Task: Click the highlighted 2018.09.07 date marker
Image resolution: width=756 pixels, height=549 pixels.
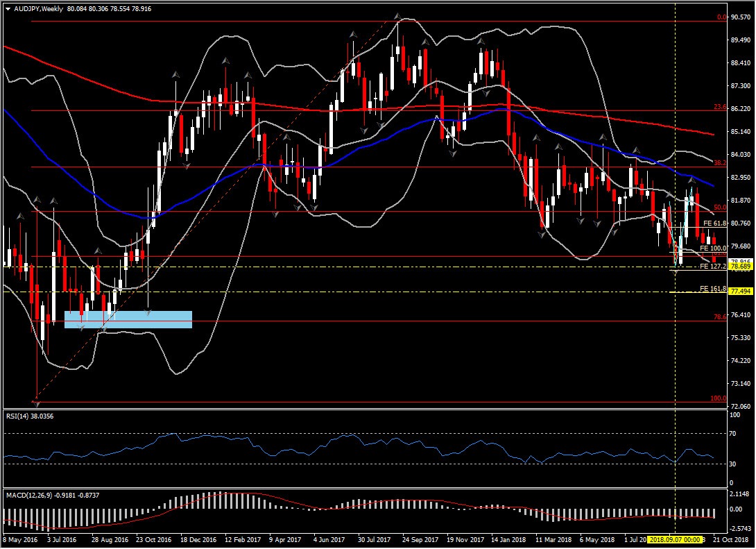Action: click(676, 539)
